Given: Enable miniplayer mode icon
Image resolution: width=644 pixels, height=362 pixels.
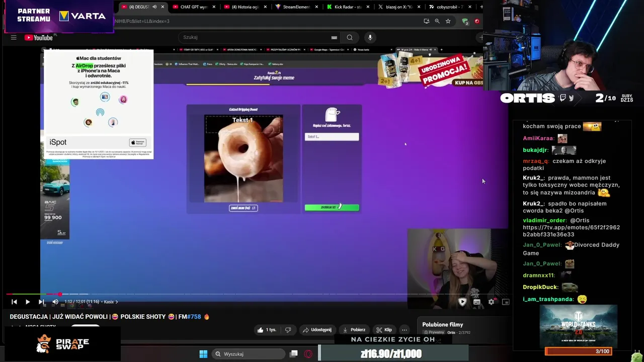Looking at the screenshot, I should click(506, 302).
